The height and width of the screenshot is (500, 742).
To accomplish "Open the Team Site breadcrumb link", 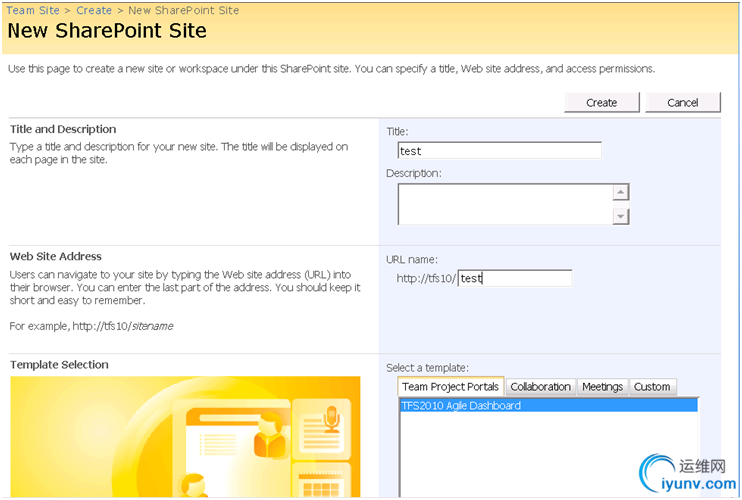I will pos(33,10).
